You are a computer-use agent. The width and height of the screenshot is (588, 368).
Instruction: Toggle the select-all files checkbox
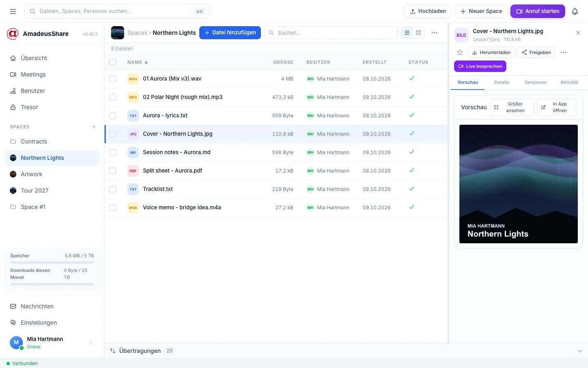[113, 62]
